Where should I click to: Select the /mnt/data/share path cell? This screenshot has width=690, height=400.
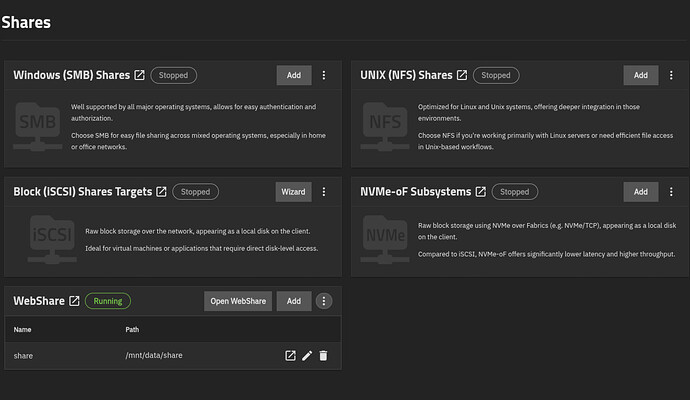154,355
